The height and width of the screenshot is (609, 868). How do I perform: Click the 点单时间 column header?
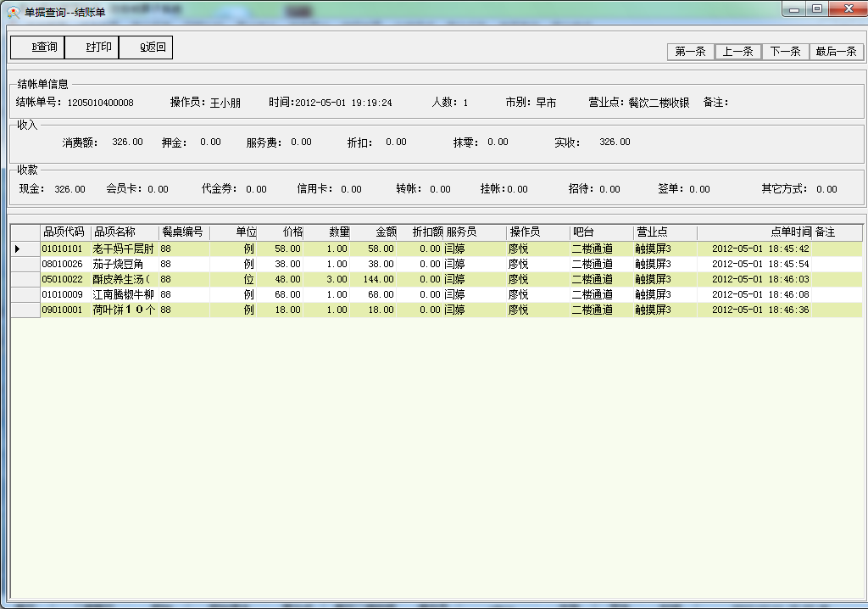[790, 232]
